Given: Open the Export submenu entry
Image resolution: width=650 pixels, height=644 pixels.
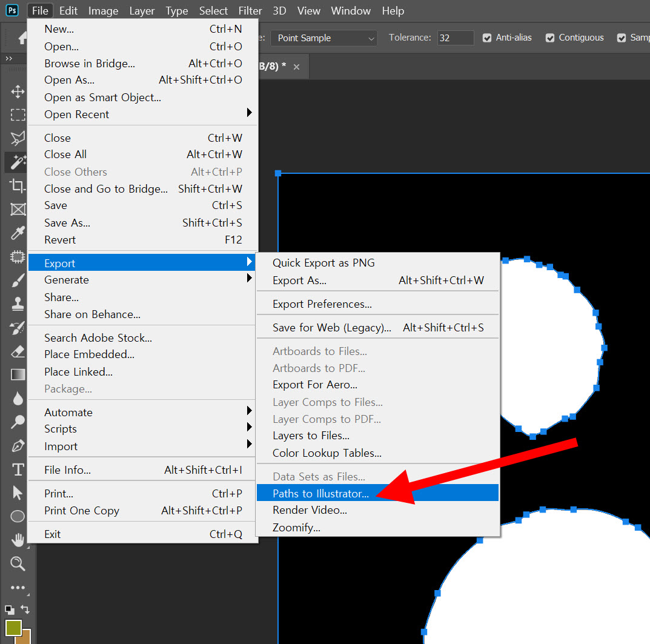Looking at the screenshot, I should (143, 262).
